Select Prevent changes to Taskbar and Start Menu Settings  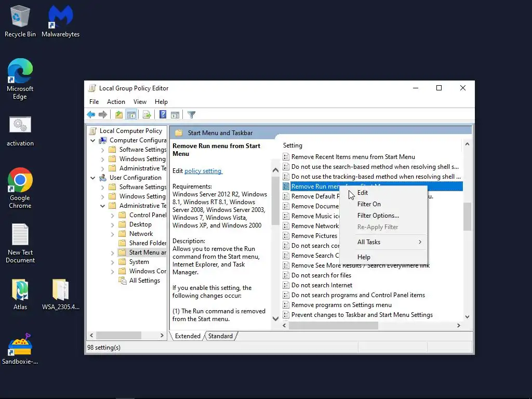[362, 315]
